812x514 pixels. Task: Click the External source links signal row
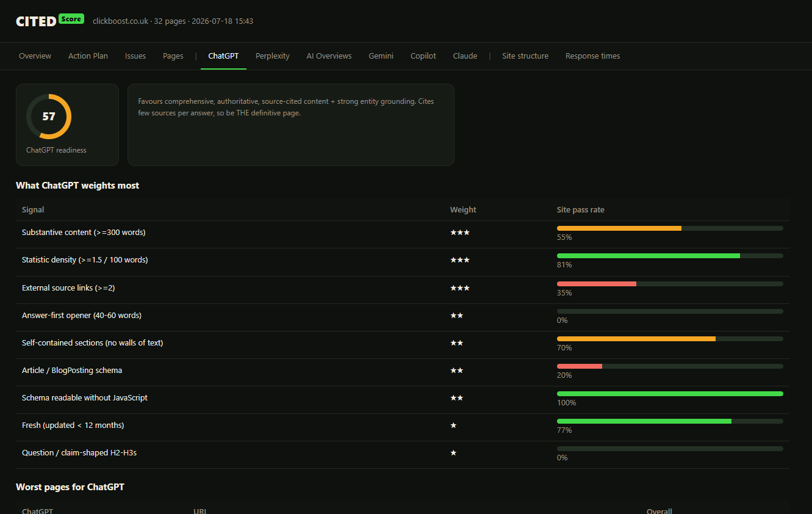(x=403, y=290)
